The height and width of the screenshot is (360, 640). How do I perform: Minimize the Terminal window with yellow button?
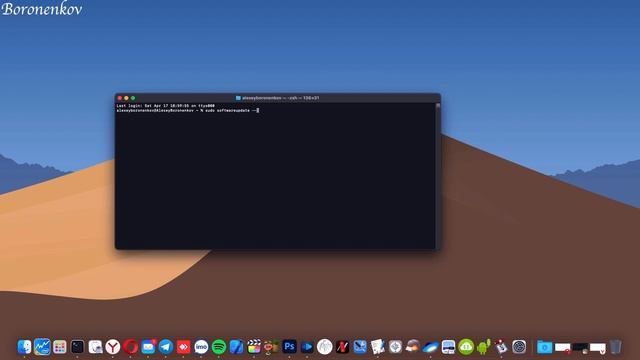click(x=127, y=98)
